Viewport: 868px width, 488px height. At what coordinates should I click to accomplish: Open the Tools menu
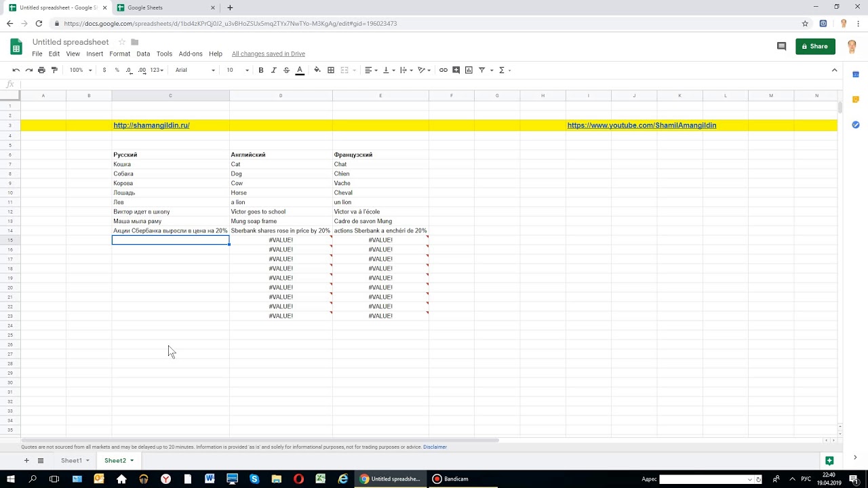coord(164,54)
